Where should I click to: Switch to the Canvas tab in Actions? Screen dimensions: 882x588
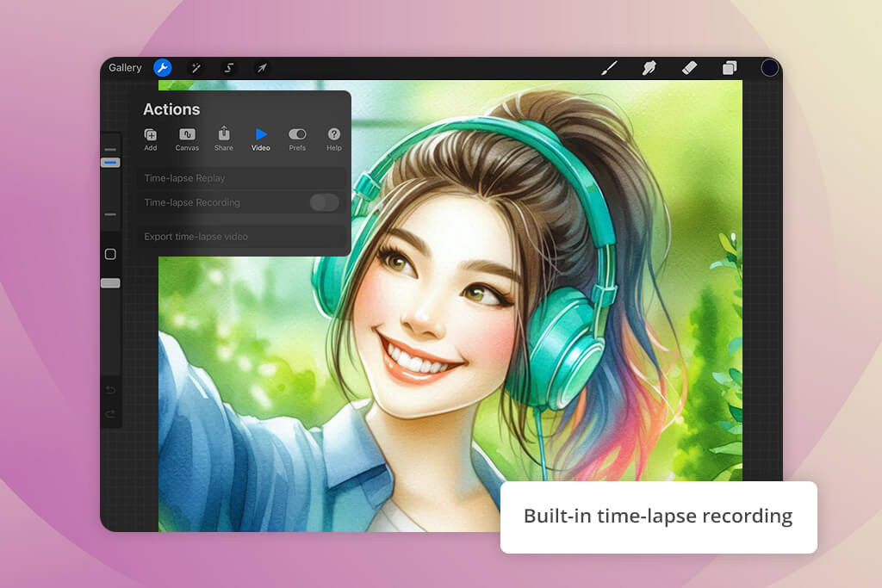(187, 139)
